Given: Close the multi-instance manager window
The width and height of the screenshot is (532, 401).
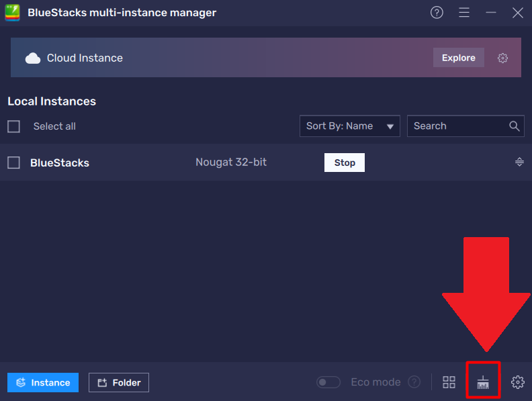Looking at the screenshot, I should coord(518,13).
